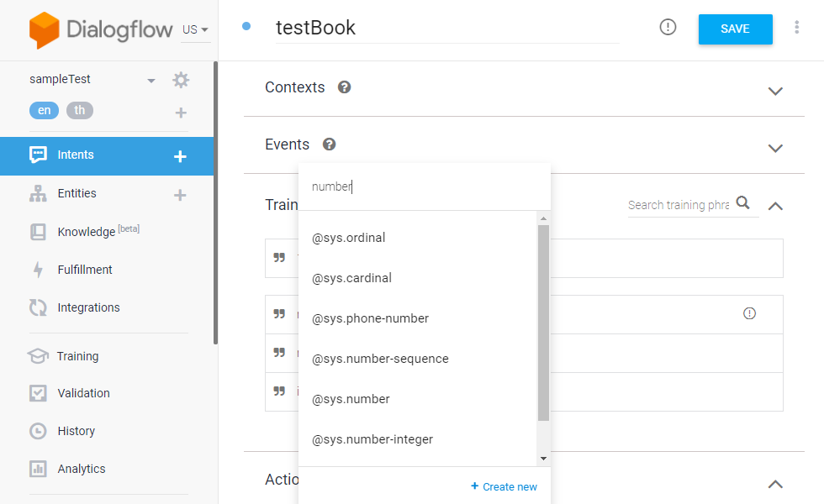Screen dimensions: 824x504
Task: Open the three-dot more options menu
Action: tap(797, 28)
